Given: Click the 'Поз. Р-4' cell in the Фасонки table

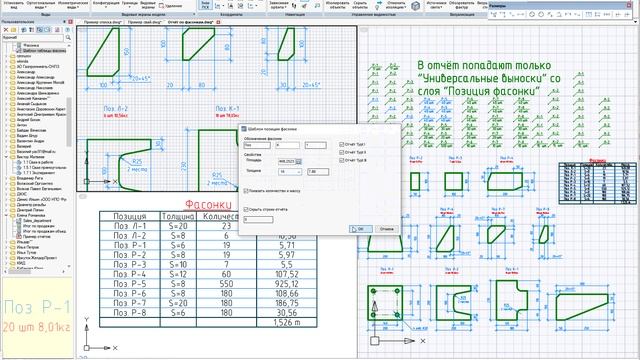Looking at the screenshot, I should coord(130,274).
